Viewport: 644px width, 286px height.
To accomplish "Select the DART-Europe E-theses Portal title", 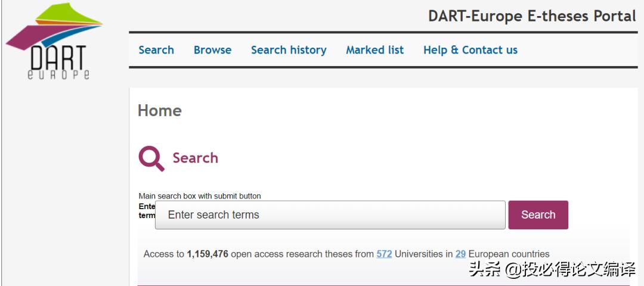I will pos(532,16).
